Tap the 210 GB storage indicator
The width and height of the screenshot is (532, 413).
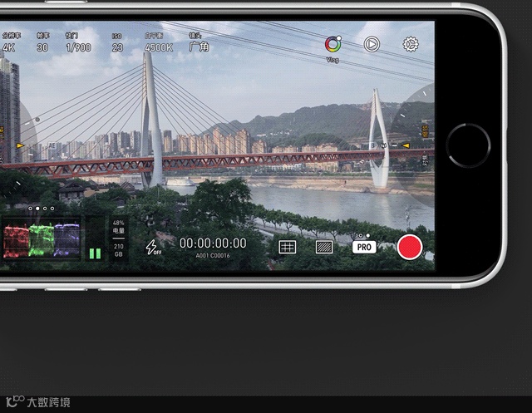click(x=118, y=250)
